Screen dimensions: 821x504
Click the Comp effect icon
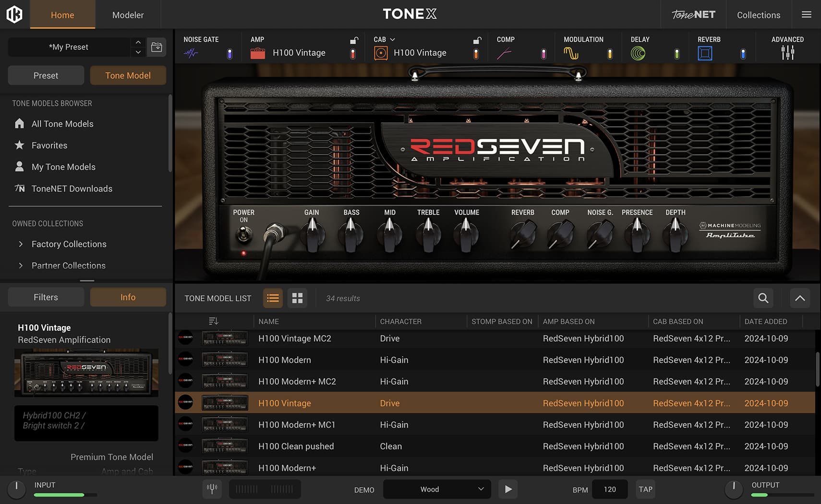505,53
